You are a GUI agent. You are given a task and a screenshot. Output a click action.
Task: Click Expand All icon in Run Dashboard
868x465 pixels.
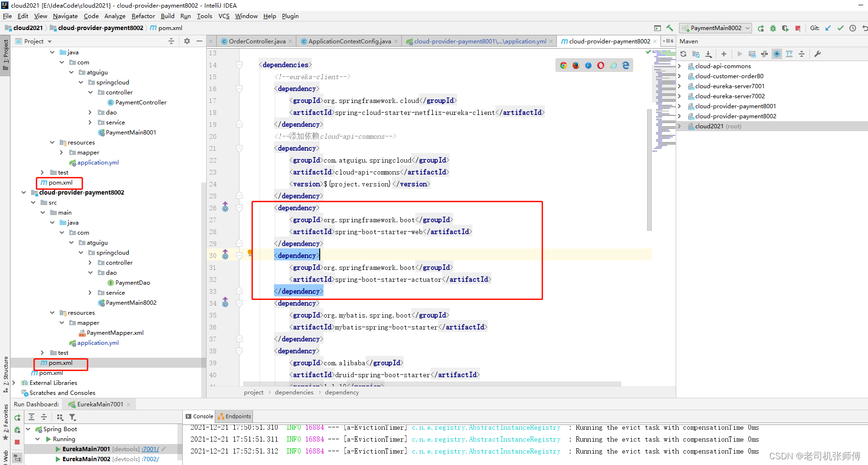[31, 417]
